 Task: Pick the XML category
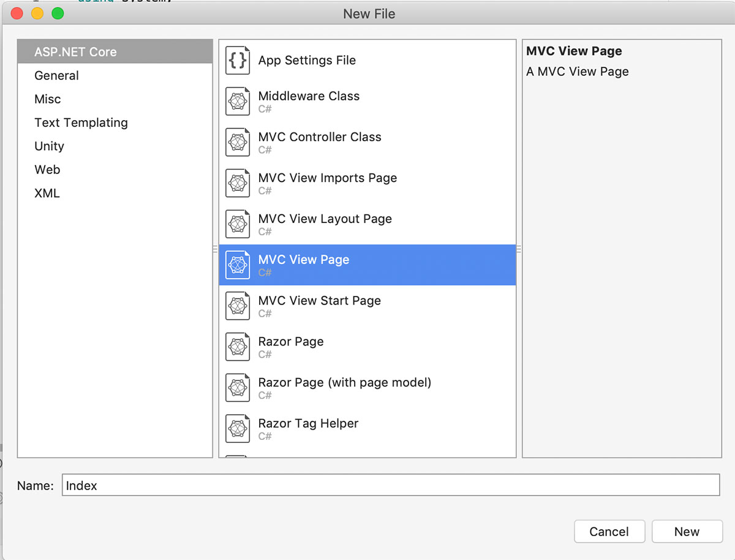pyautogui.click(x=115, y=193)
